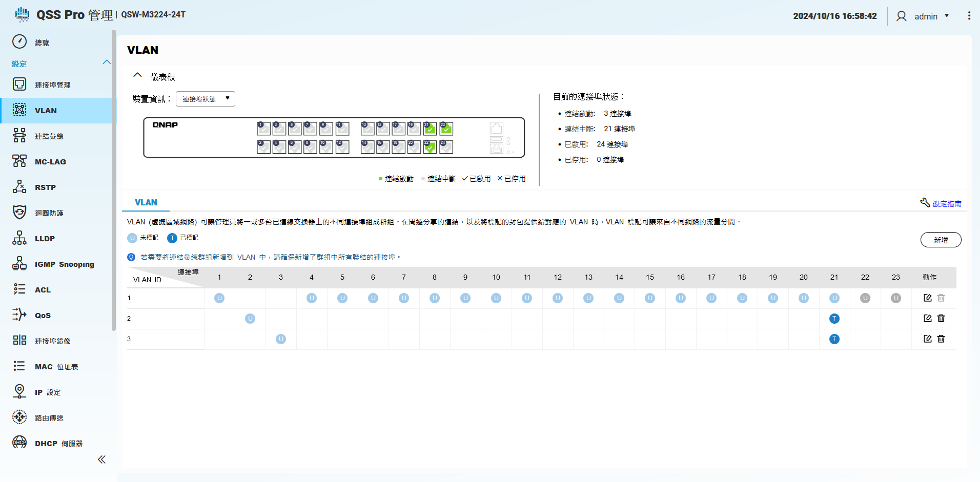
Task: Click the info icon beside link aggregation note
Action: pos(131,257)
